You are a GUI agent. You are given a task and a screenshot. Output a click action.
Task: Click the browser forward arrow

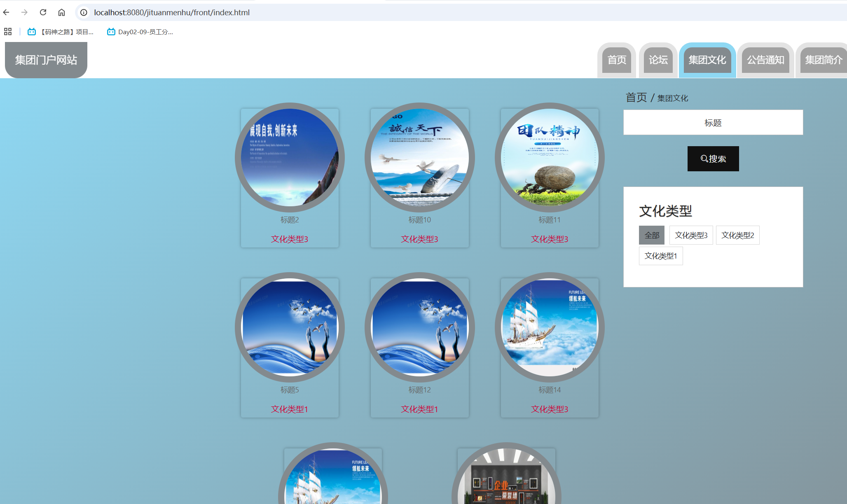tap(24, 12)
